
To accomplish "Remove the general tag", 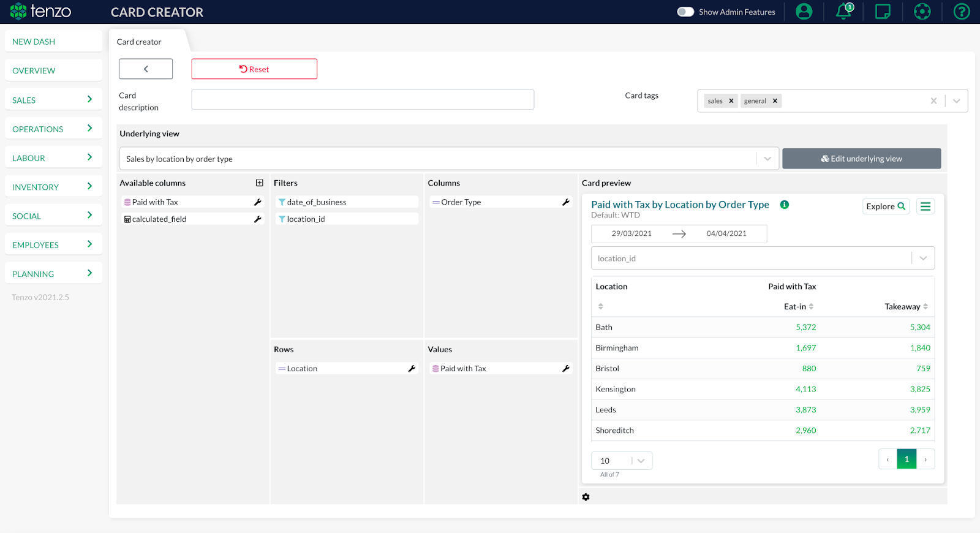I will 775,101.
